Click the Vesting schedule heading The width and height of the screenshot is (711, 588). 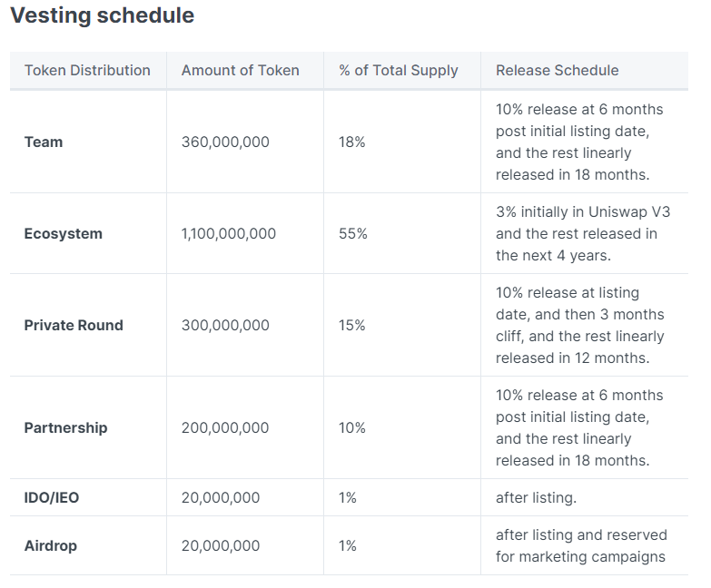click(102, 15)
